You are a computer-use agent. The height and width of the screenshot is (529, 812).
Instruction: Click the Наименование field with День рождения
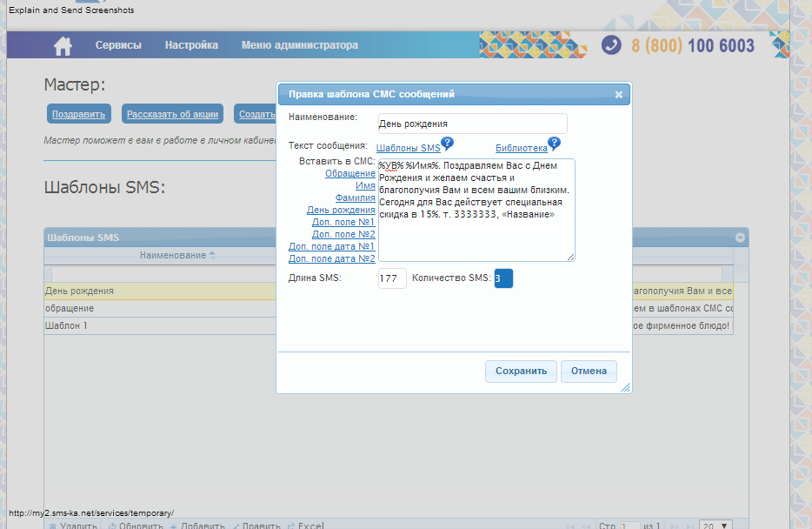[x=472, y=124]
